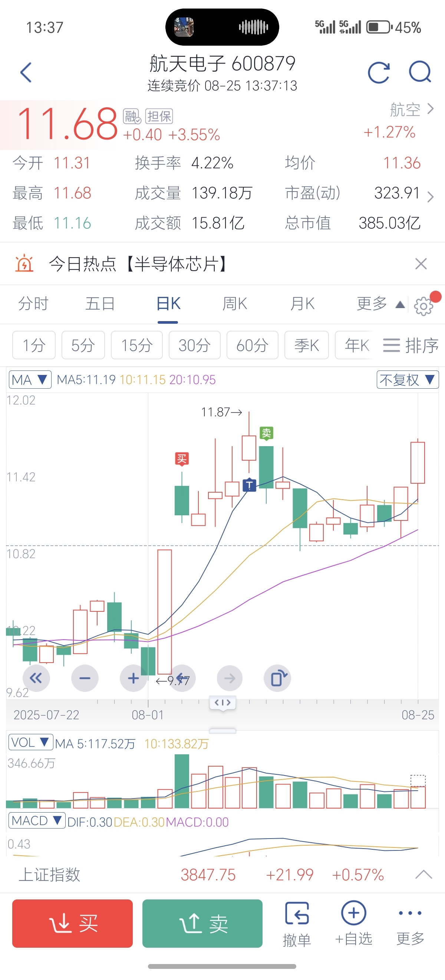The image size is (445, 980).
Task: Refresh the stock quote data
Action: point(379,72)
